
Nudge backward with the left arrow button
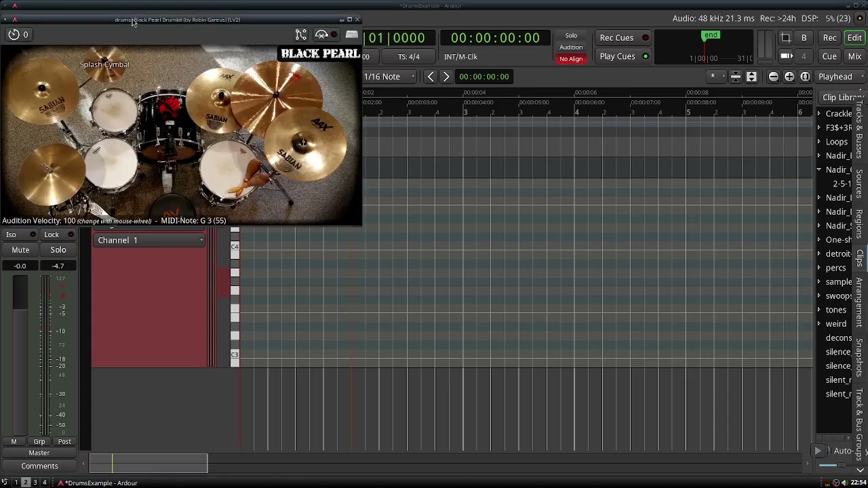click(431, 77)
